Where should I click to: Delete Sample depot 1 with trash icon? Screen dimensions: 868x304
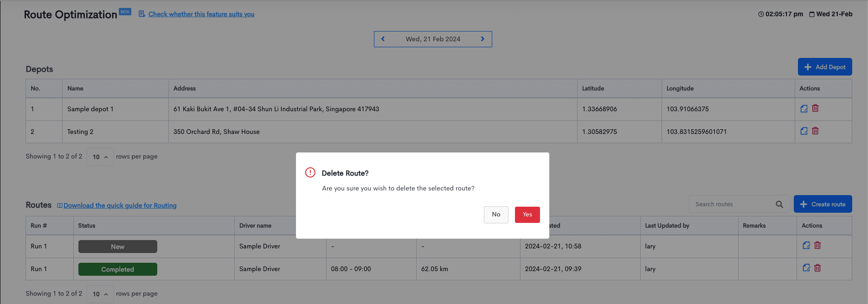[x=815, y=108]
